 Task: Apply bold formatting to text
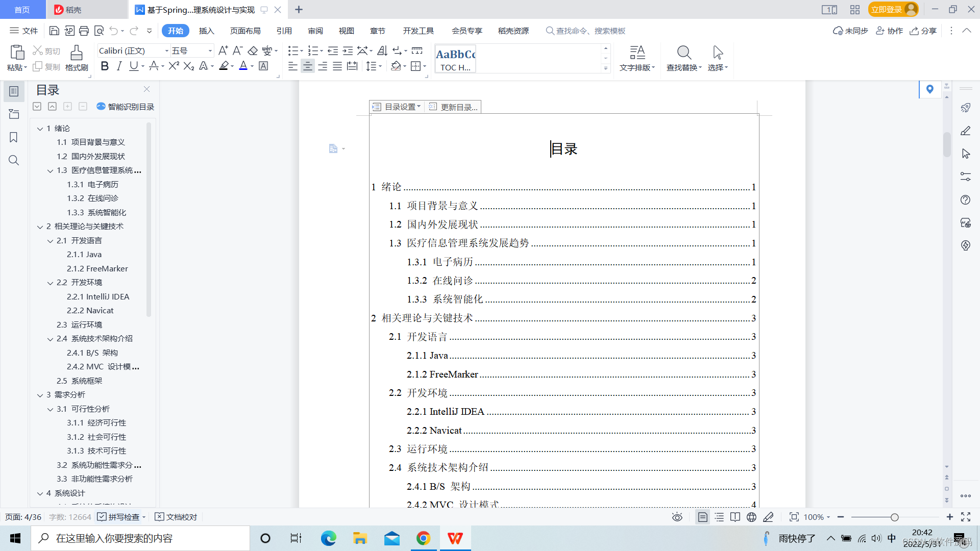pos(105,66)
